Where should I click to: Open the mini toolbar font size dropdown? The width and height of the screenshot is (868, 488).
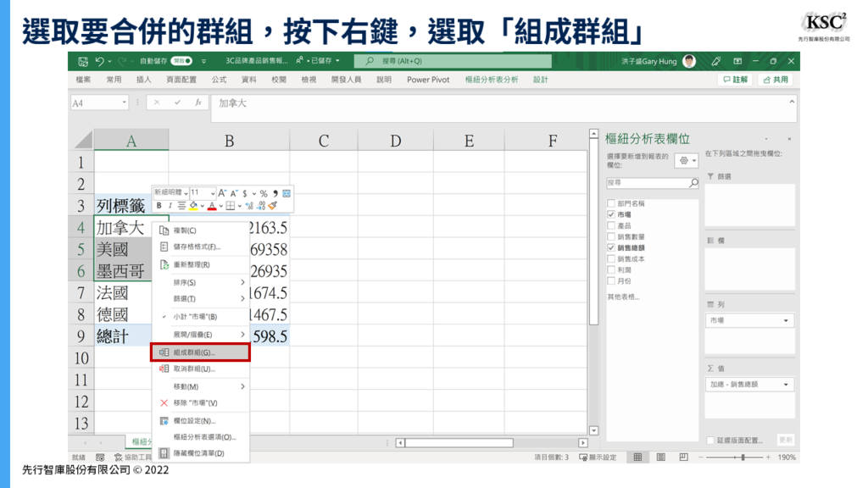click(x=213, y=193)
